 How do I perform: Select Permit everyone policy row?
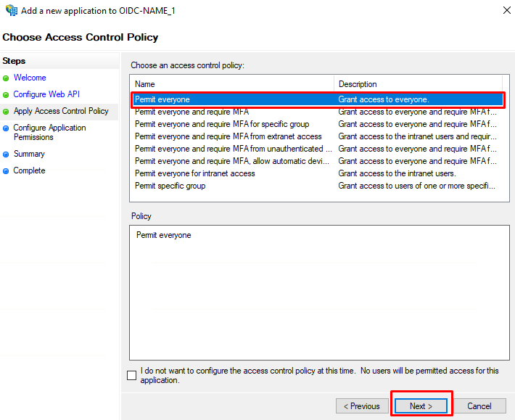tap(317, 99)
